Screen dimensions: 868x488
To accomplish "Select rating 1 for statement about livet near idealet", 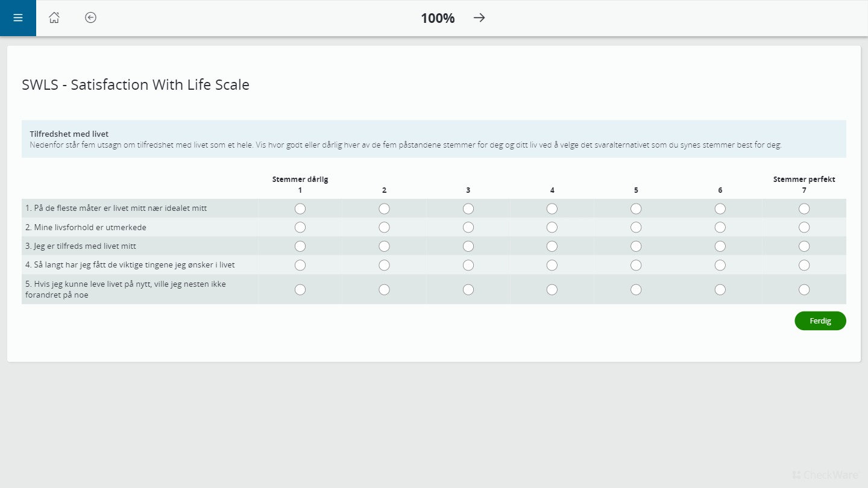I will [300, 208].
